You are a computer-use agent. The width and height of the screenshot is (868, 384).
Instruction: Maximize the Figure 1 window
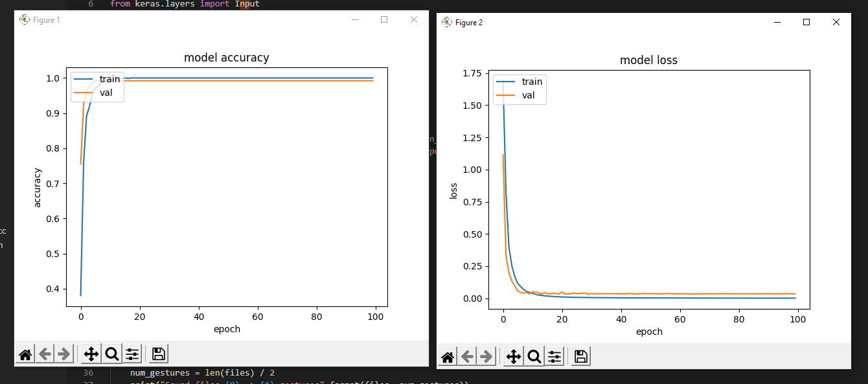click(x=384, y=19)
